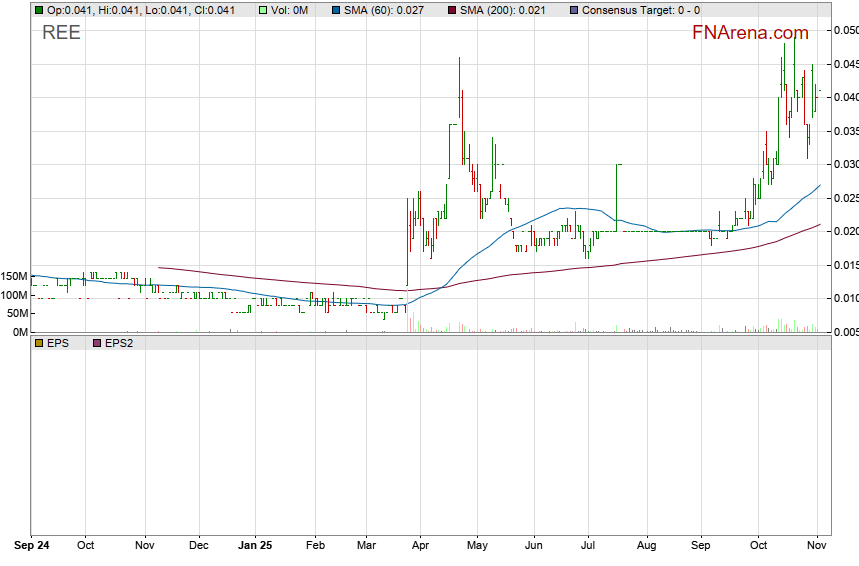Click the green OHLC price legend swatch
This screenshot has height=566, width=859.
(39, 10)
